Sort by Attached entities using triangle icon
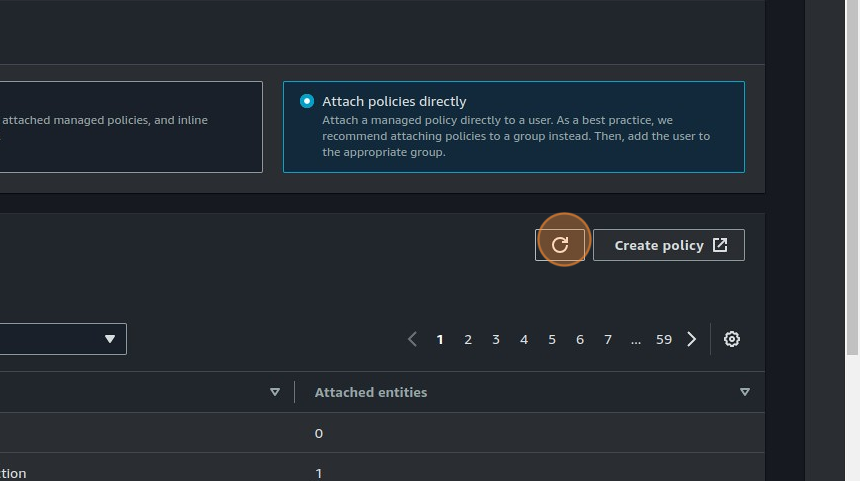860x481 pixels. pyautogui.click(x=744, y=392)
